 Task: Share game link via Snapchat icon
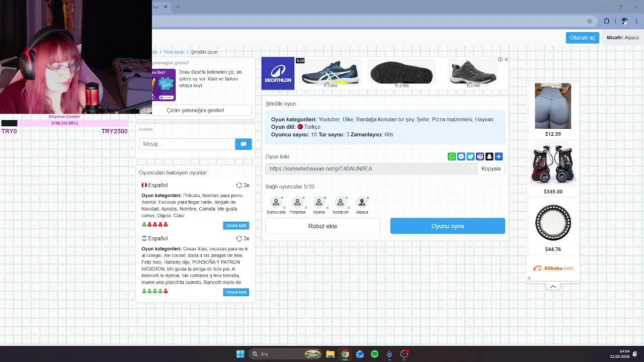(489, 157)
